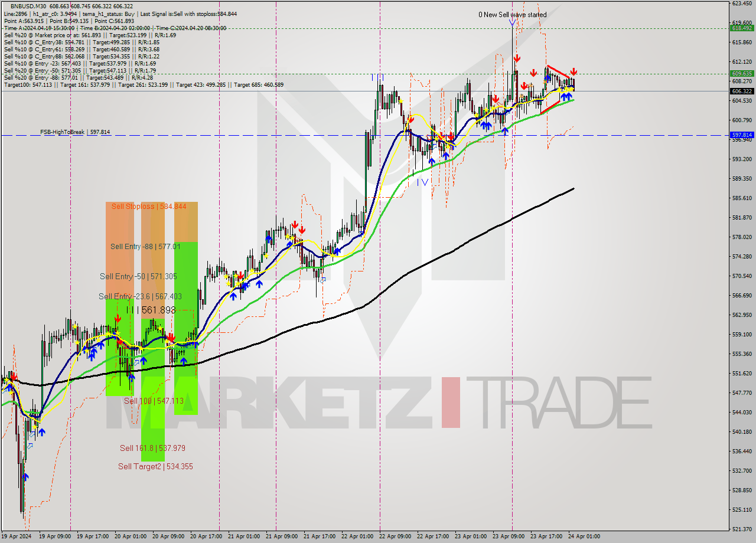Click the 'Sell 100 | 547.113' label

pyautogui.click(x=154, y=401)
